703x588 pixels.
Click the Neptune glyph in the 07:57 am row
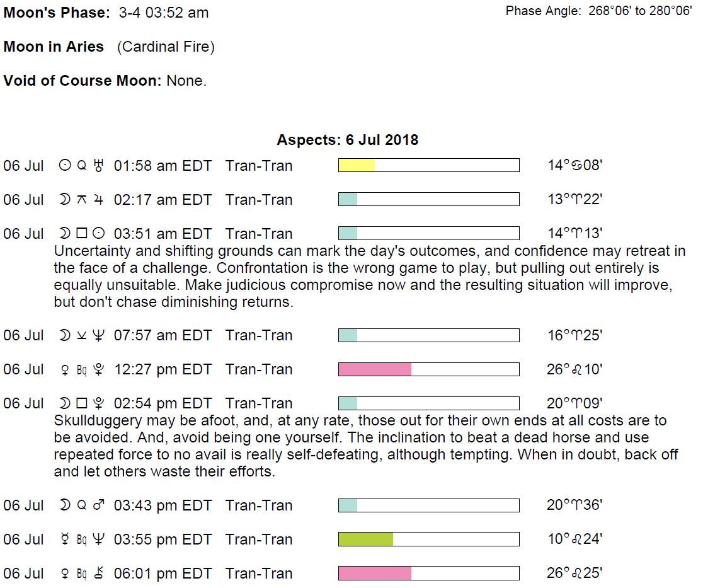click(98, 335)
